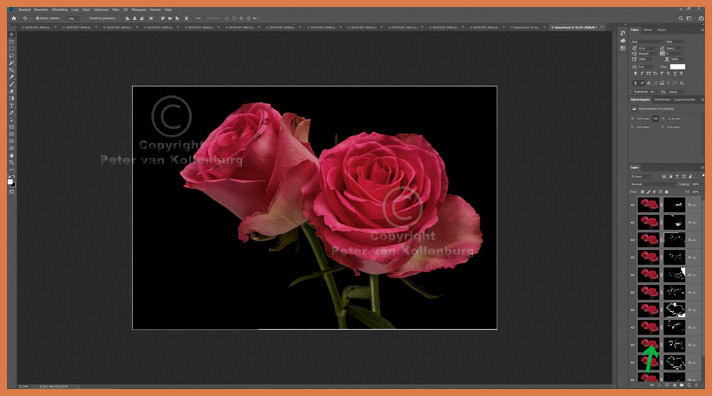Hide the first layer via eye icon
The width and height of the screenshot is (712, 396).
tap(632, 205)
